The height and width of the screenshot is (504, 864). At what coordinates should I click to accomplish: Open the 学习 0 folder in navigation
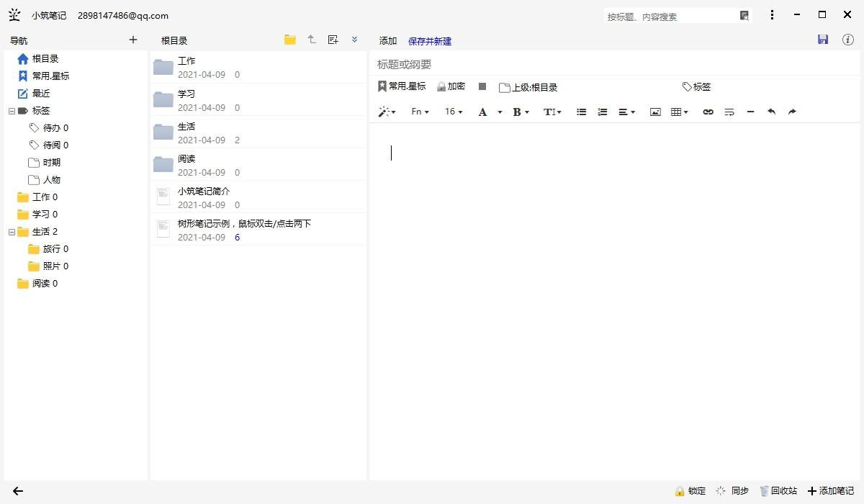coord(37,215)
